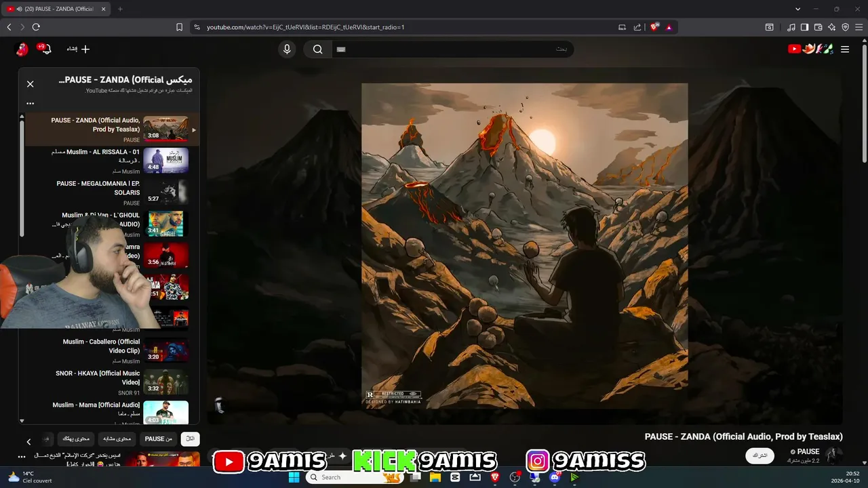Image resolution: width=868 pixels, height=488 pixels.
Task: Open the YouTube guide hamburger menu
Action: pyautogui.click(x=845, y=49)
